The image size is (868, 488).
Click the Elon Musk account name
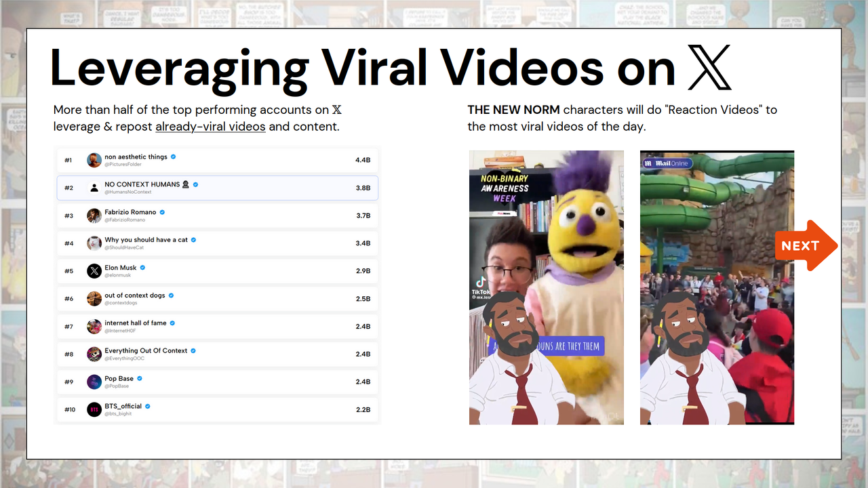tap(121, 268)
